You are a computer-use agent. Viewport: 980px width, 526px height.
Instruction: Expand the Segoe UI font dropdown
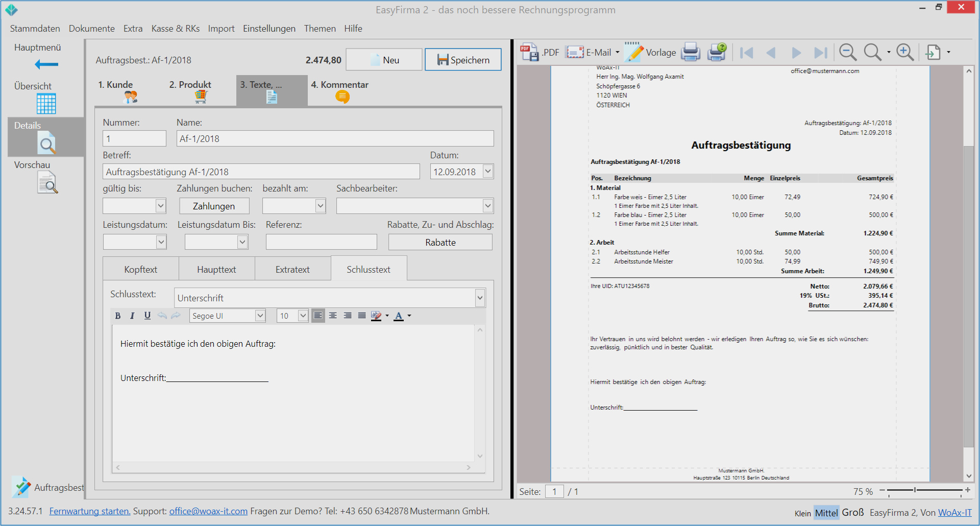260,316
